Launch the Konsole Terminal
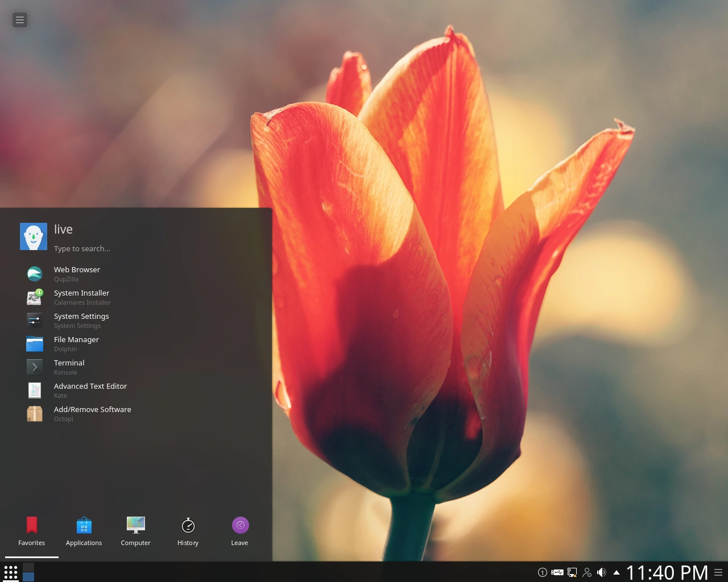This screenshot has width=728, height=582. pyautogui.click(x=69, y=367)
